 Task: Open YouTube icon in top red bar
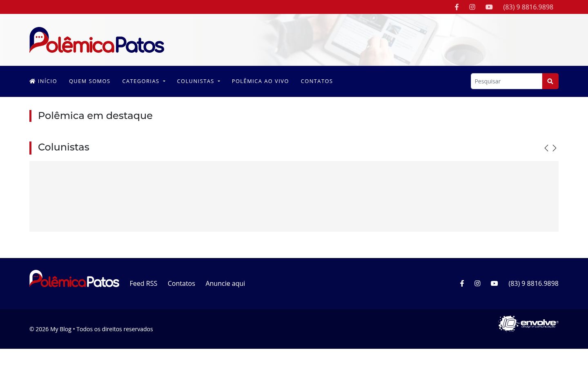pos(489,7)
